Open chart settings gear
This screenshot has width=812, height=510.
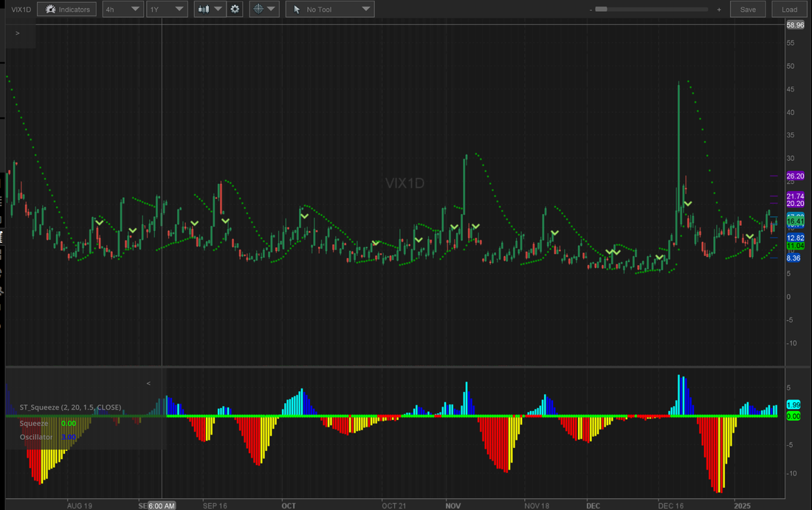tap(235, 10)
